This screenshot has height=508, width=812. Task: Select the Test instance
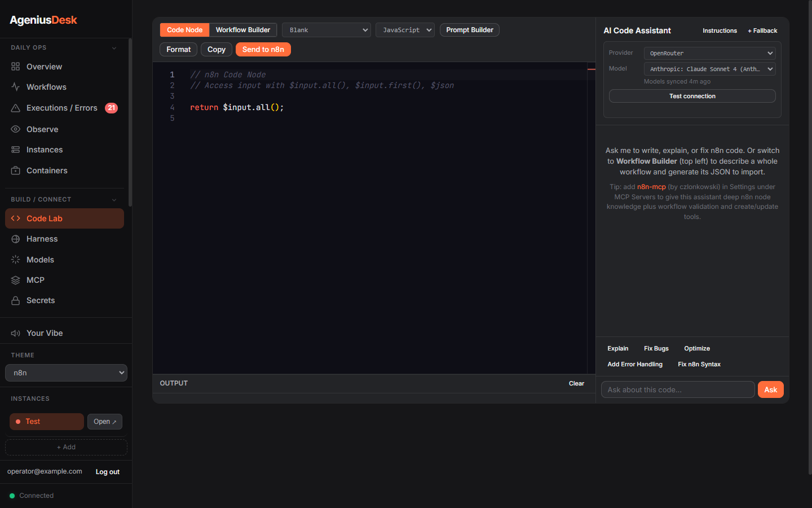click(x=47, y=422)
